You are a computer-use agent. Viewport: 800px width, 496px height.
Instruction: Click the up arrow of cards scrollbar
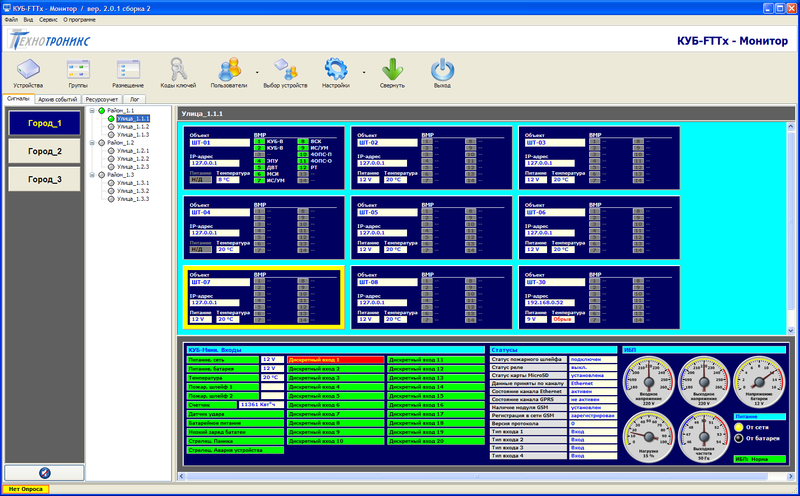coord(790,126)
